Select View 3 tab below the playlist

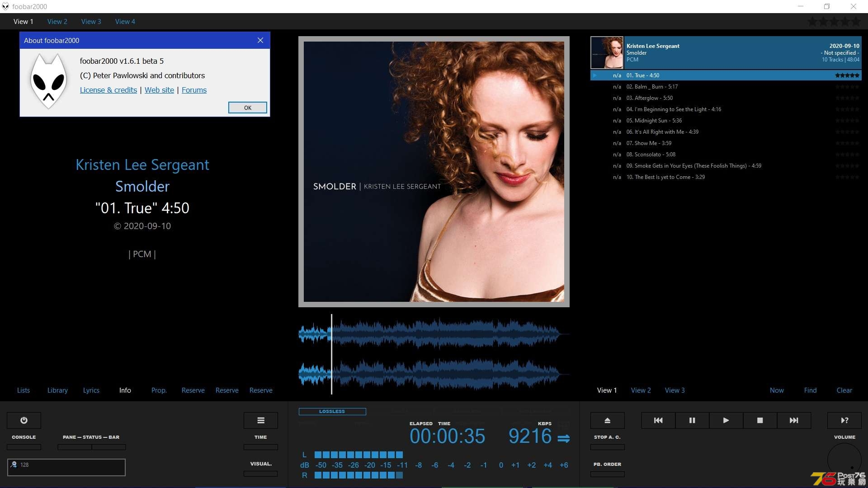click(675, 390)
